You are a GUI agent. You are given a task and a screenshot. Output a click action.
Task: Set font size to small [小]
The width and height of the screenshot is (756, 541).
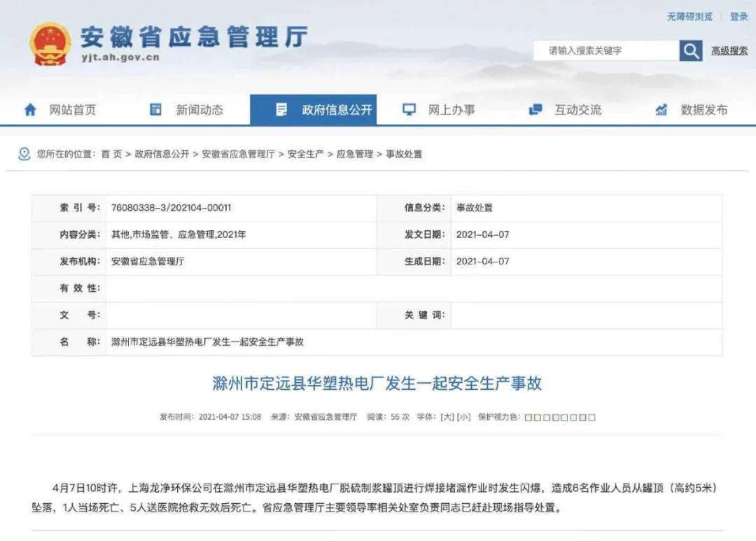point(463,417)
